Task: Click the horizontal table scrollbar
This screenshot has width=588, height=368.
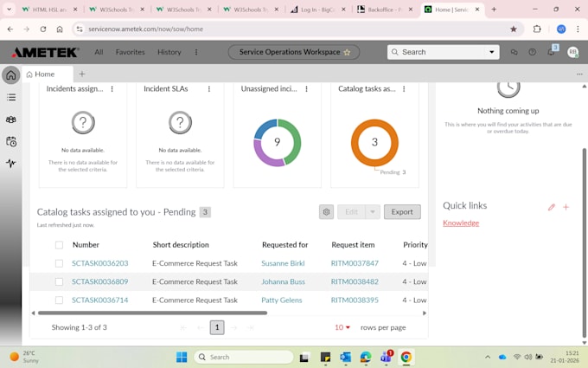Action: [153, 313]
